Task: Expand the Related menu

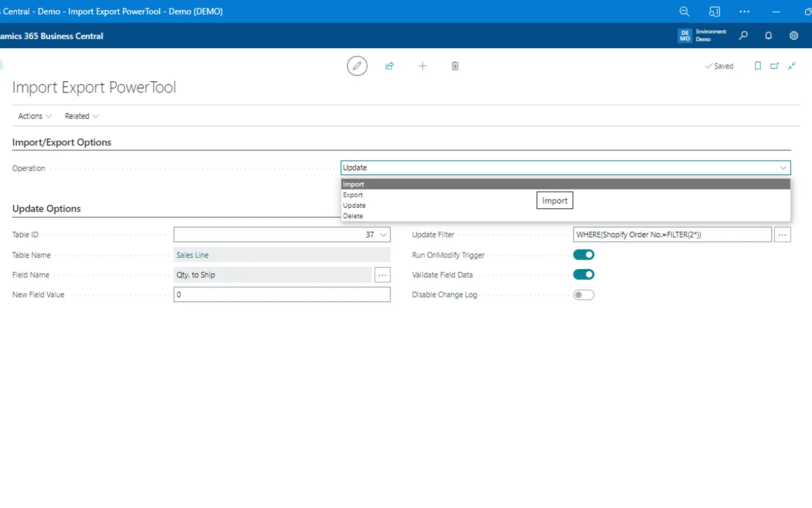Action: [82, 116]
